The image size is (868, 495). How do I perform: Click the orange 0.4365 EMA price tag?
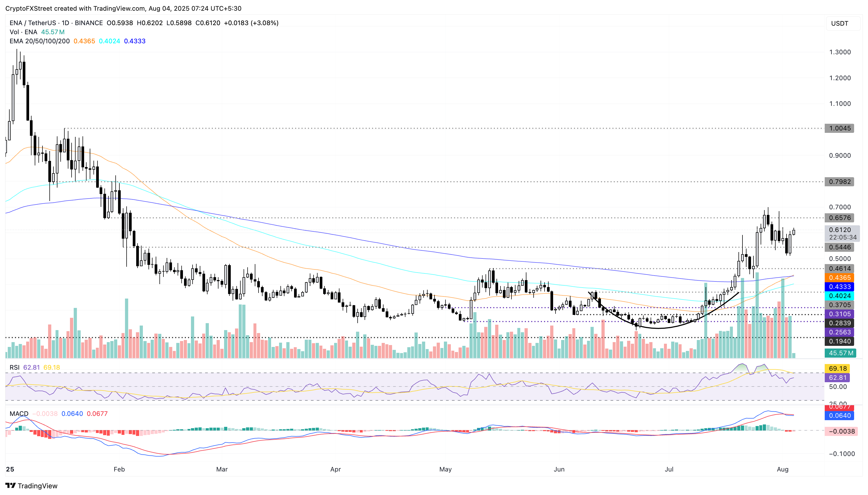839,278
